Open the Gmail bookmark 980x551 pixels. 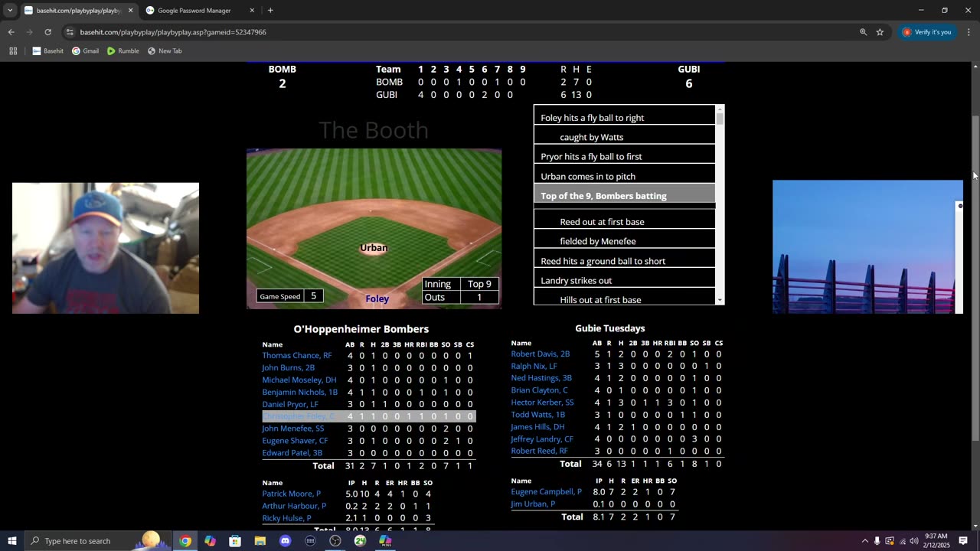coord(85,51)
